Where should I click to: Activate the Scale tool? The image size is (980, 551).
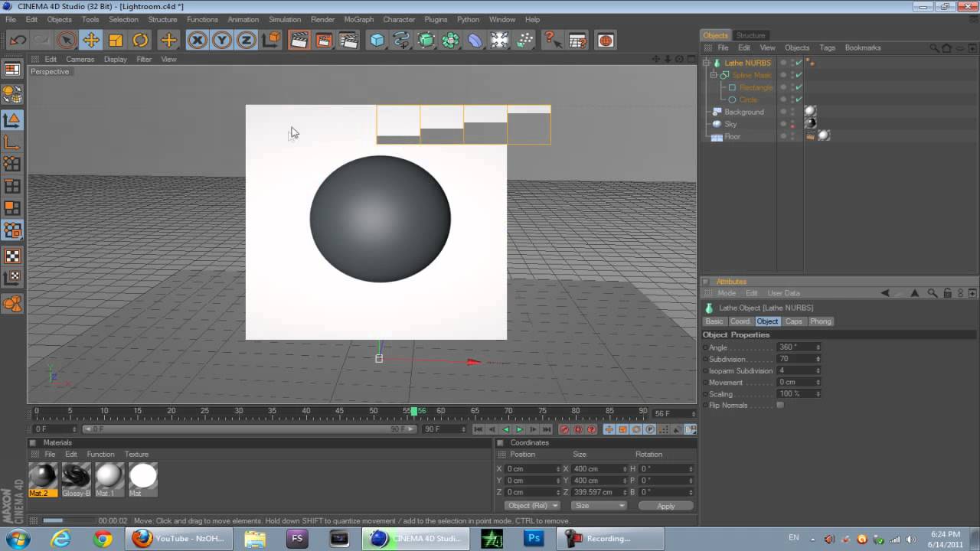point(116,40)
